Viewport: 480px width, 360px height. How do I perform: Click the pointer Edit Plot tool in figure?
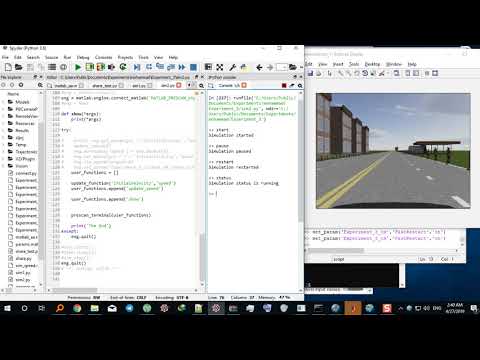click(330, 73)
